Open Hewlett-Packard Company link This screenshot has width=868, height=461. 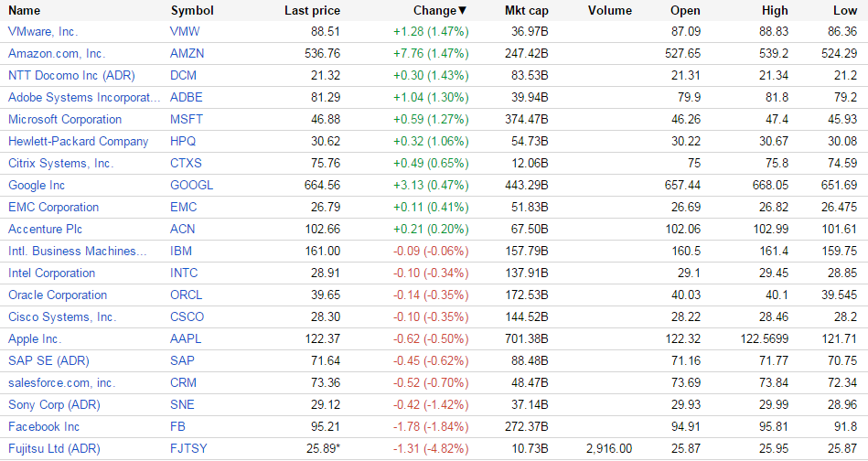point(78,141)
